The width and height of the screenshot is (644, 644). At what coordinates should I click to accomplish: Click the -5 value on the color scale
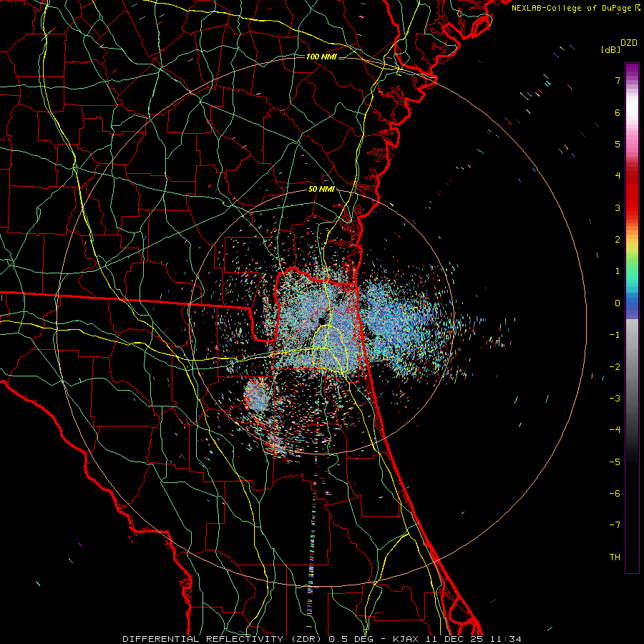pos(615,462)
